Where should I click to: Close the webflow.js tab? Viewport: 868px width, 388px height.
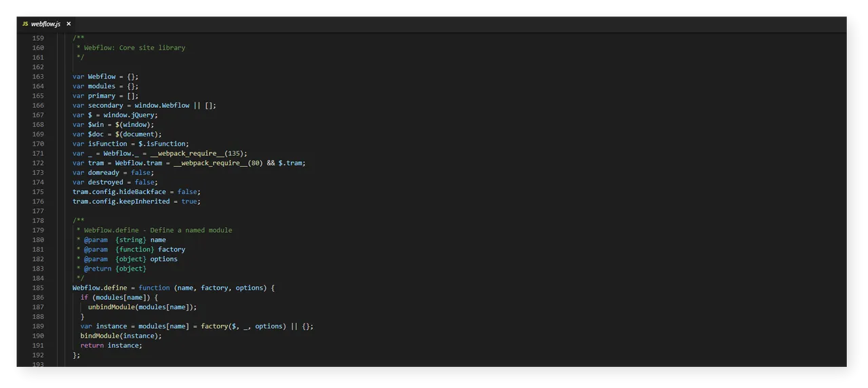click(x=68, y=24)
